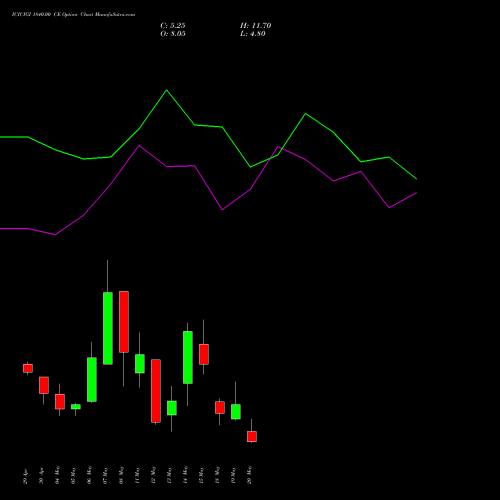The height and width of the screenshot is (500, 500).
Task: Click the red candlestick for 04 May
Action: pos(60,402)
